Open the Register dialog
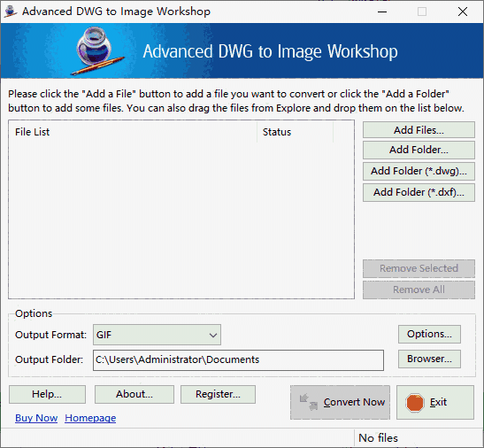 (x=218, y=394)
